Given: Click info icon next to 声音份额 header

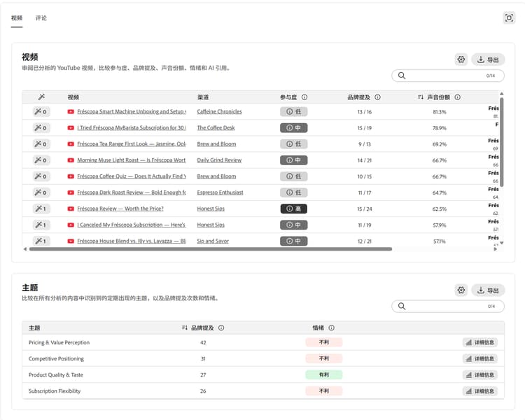Looking at the screenshot, I should pos(457,97).
